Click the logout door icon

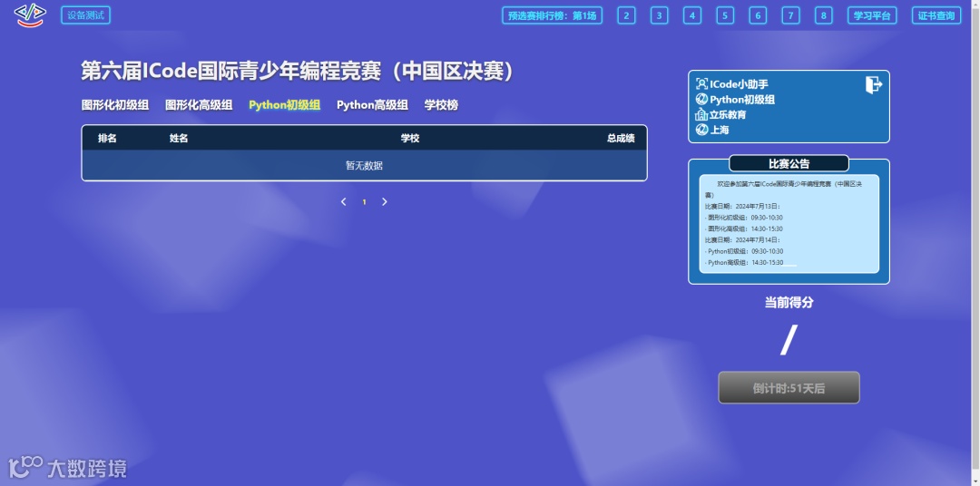click(x=874, y=84)
